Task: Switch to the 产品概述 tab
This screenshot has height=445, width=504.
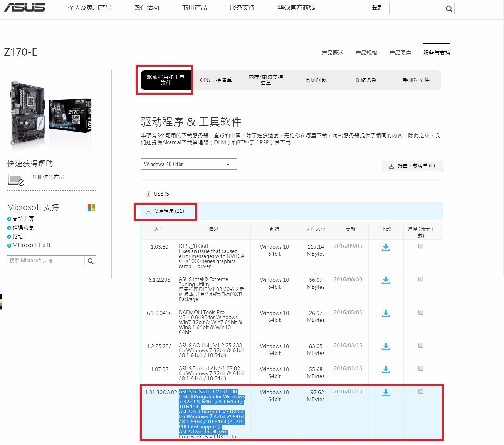Action: [333, 53]
